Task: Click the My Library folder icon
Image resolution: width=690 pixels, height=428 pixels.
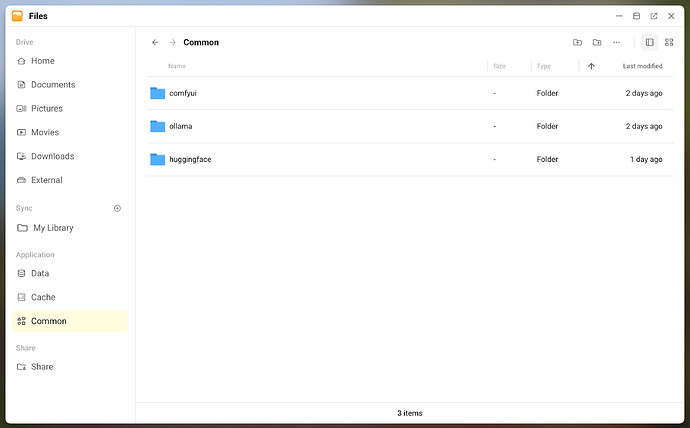Action: (22, 228)
